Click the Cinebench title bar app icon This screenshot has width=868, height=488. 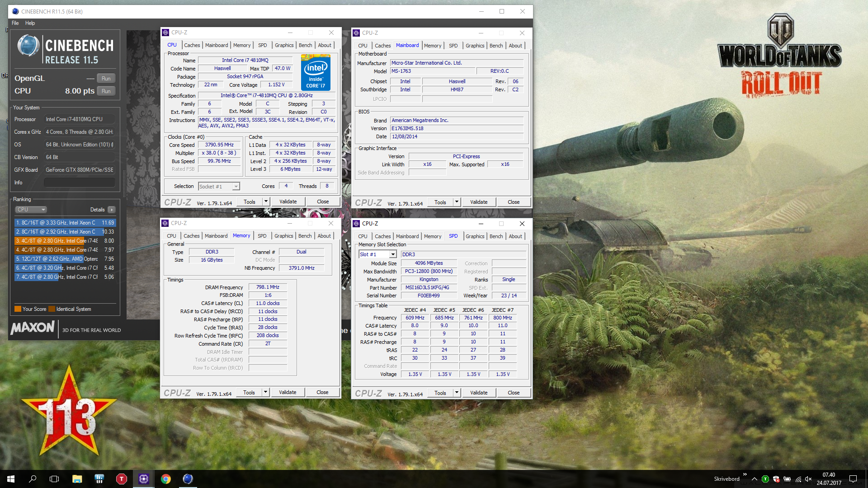[x=15, y=11]
